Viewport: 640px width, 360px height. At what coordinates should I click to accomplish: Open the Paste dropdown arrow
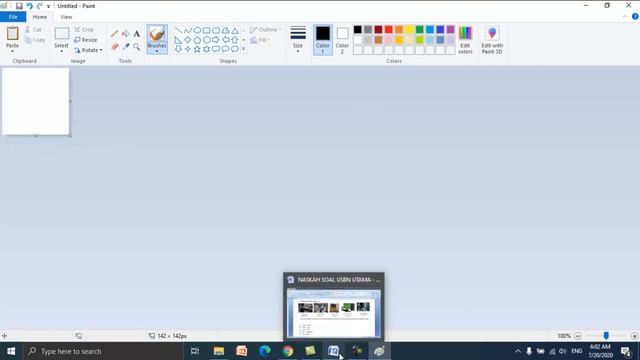12,51
